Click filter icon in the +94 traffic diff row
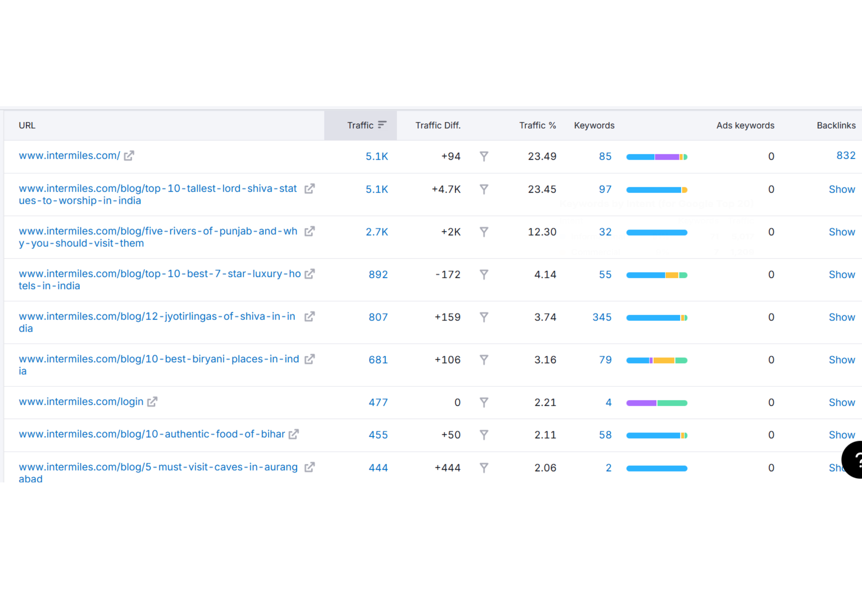Viewport: 862px width, 616px height. tap(484, 156)
